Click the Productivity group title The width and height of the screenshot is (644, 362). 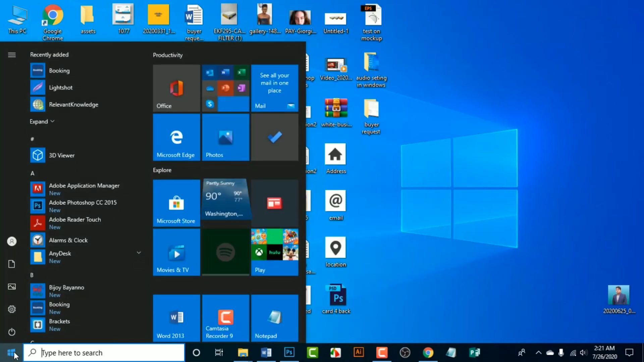pyautogui.click(x=168, y=55)
